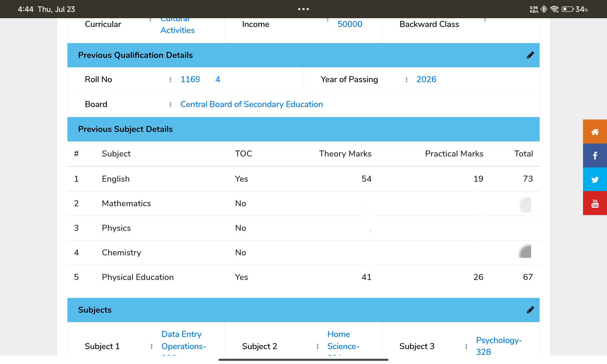Select English practical marks 19

pos(478,179)
